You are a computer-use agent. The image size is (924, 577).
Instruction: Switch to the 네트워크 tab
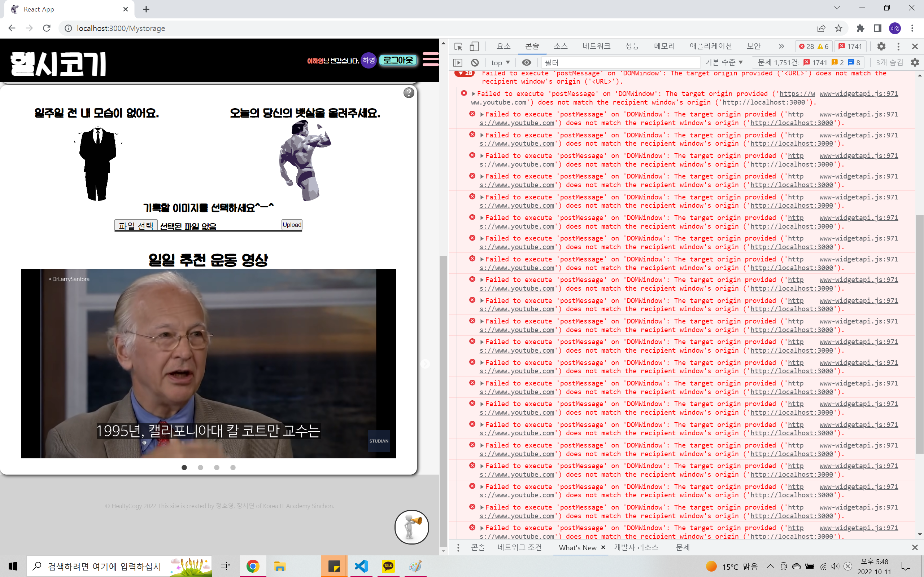596,46
